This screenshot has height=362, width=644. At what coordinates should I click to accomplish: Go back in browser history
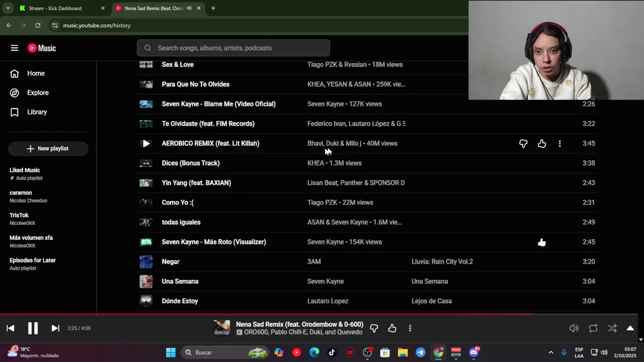[x=9, y=25]
